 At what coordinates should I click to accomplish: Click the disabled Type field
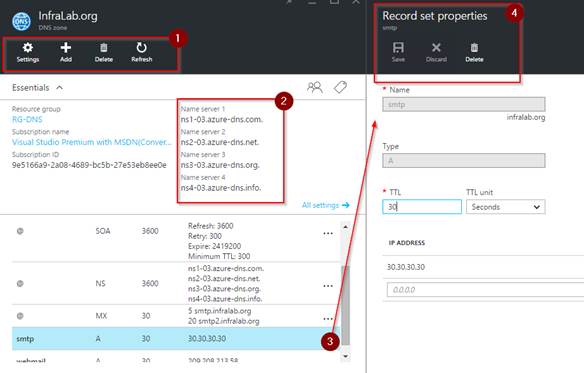pos(464,161)
